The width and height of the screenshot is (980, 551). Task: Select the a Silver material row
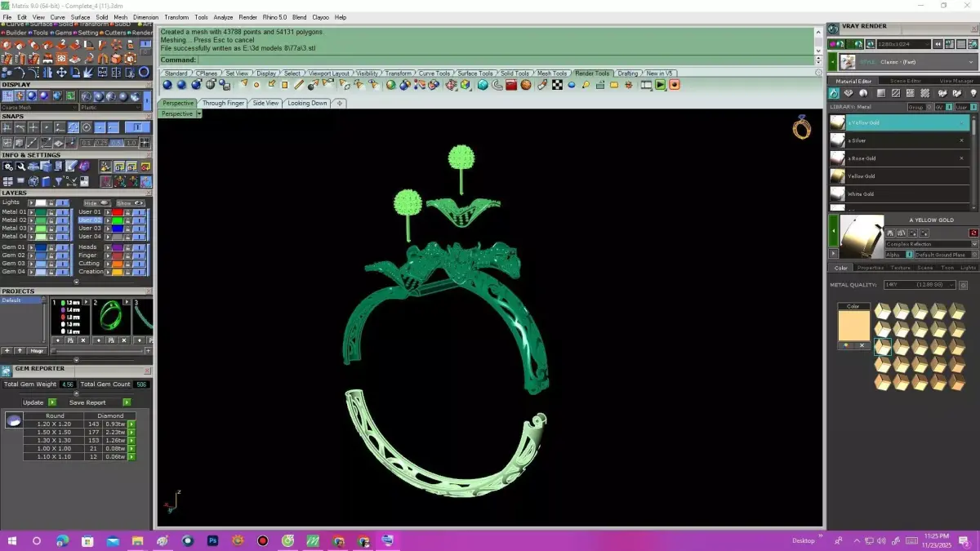900,140
